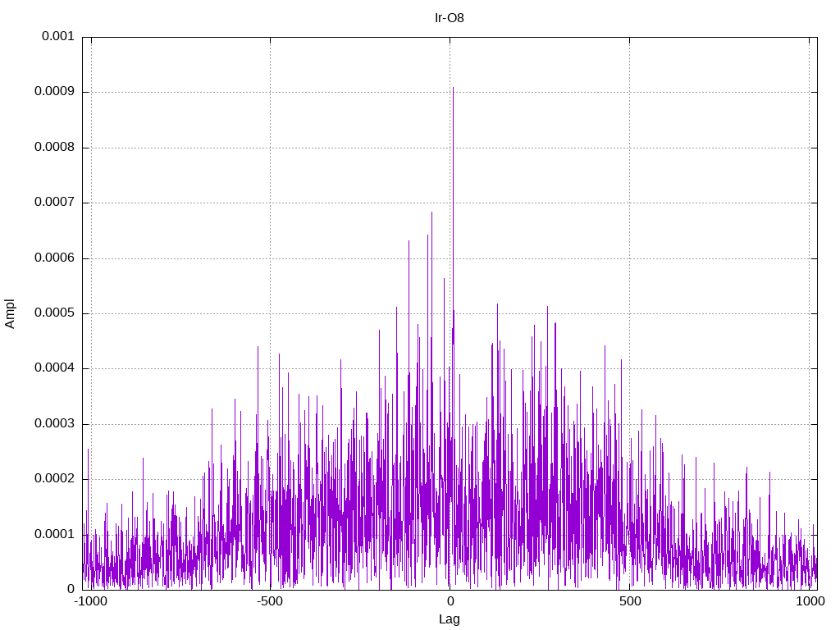Click the x-axis value 1000
840x630 pixels.
810,601
